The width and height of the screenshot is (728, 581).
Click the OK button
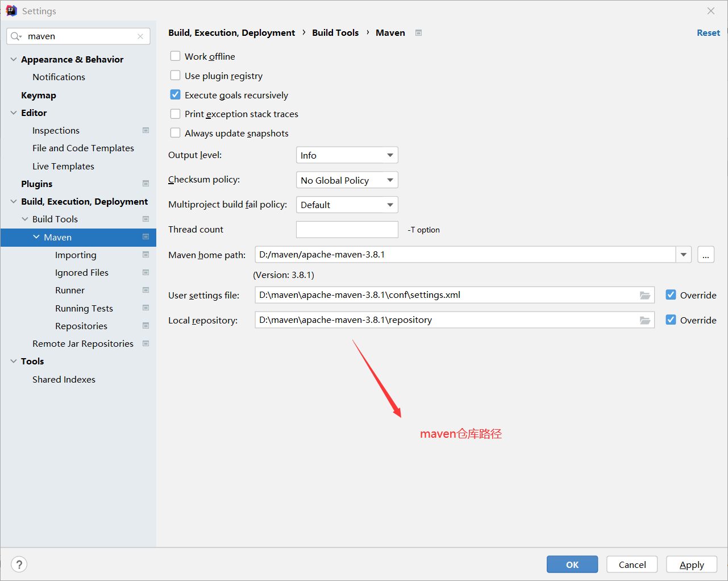click(572, 565)
